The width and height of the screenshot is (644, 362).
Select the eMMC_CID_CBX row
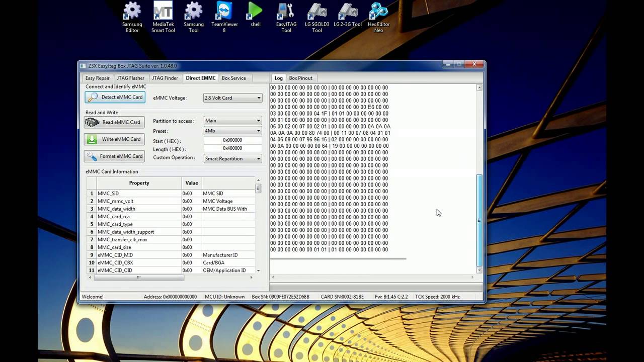pos(171,262)
